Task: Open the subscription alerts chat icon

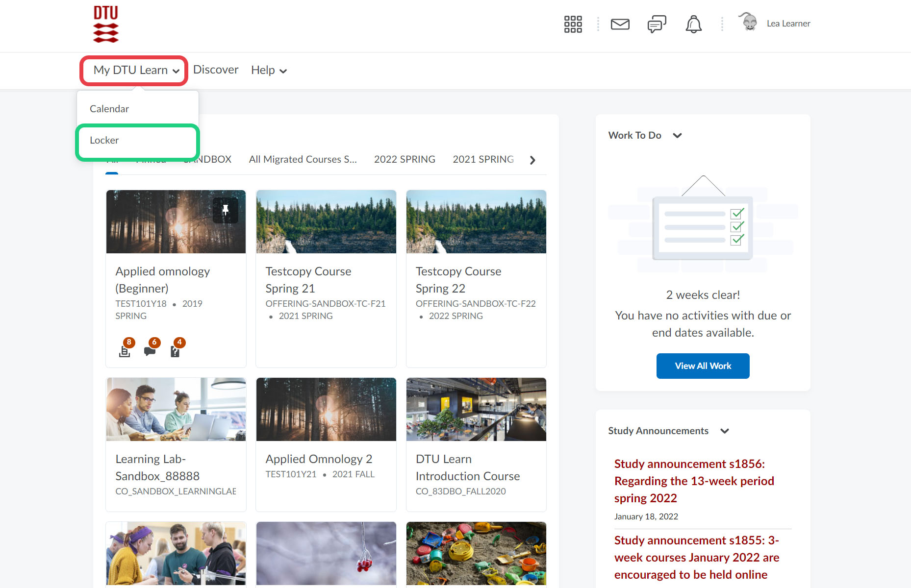Action: [x=657, y=24]
